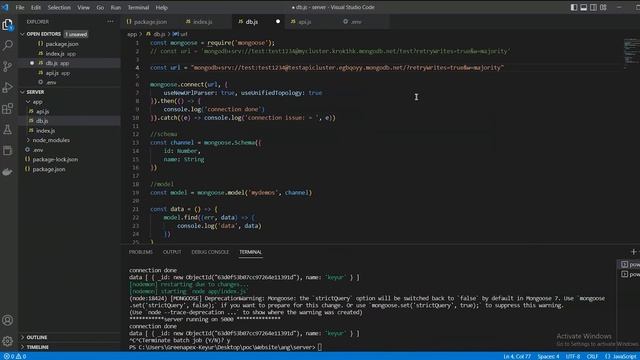
Task: Click the editor minimap
Action: (x=631, y=53)
